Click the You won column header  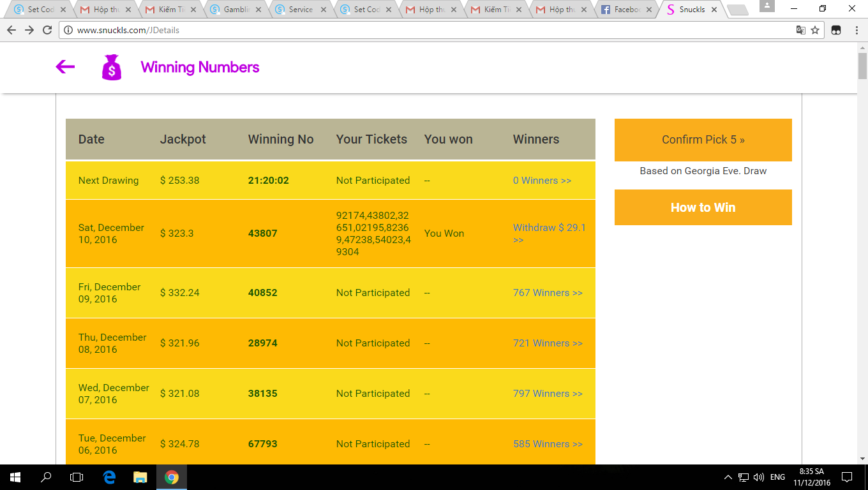coord(449,139)
